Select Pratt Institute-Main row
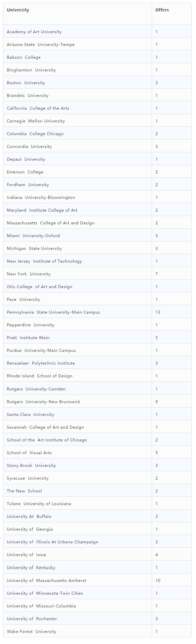196x644 pixels. pos(97,338)
